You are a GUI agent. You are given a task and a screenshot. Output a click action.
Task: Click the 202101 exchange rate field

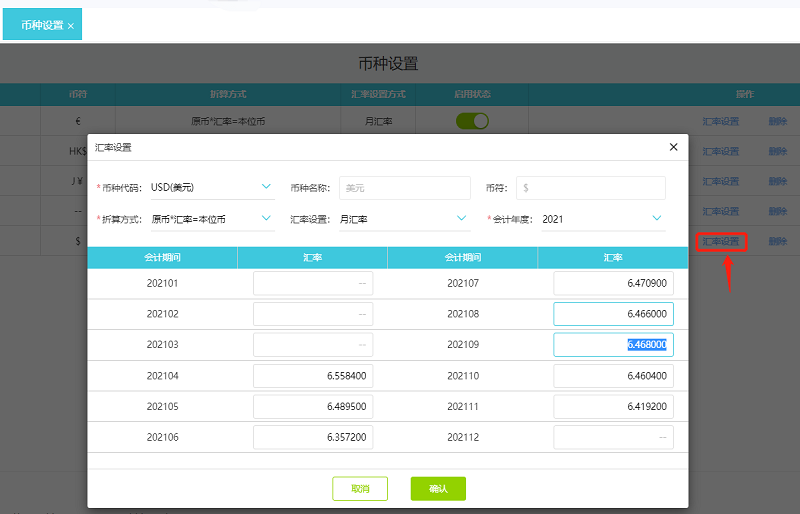pyautogui.click(x=313, y=283)
